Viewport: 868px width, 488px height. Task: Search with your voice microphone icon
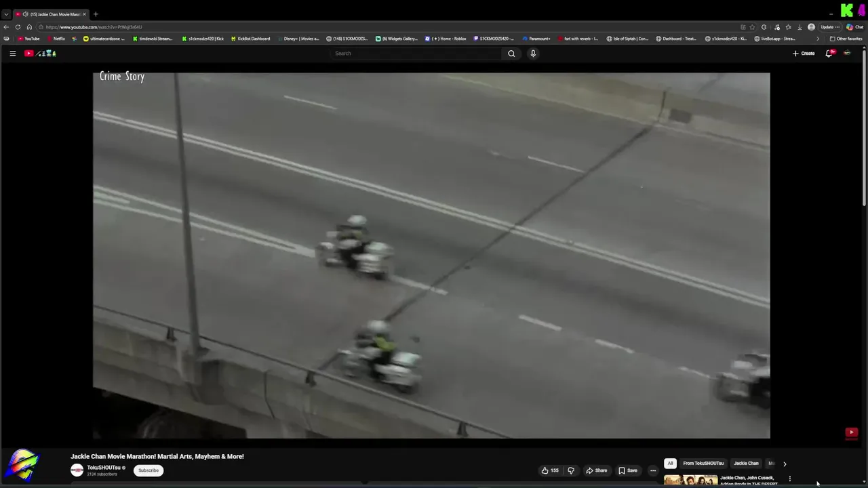(533, 54)
